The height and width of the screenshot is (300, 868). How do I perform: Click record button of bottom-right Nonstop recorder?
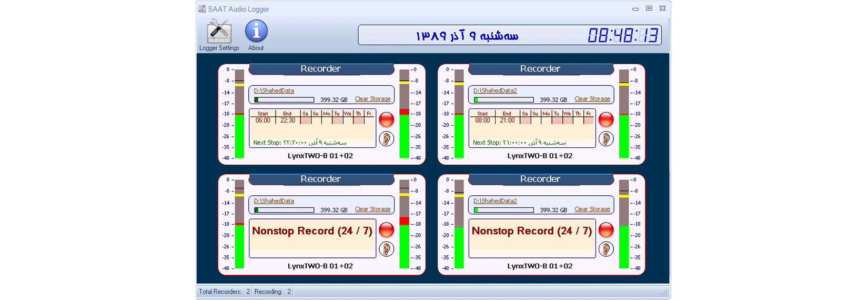606,230
